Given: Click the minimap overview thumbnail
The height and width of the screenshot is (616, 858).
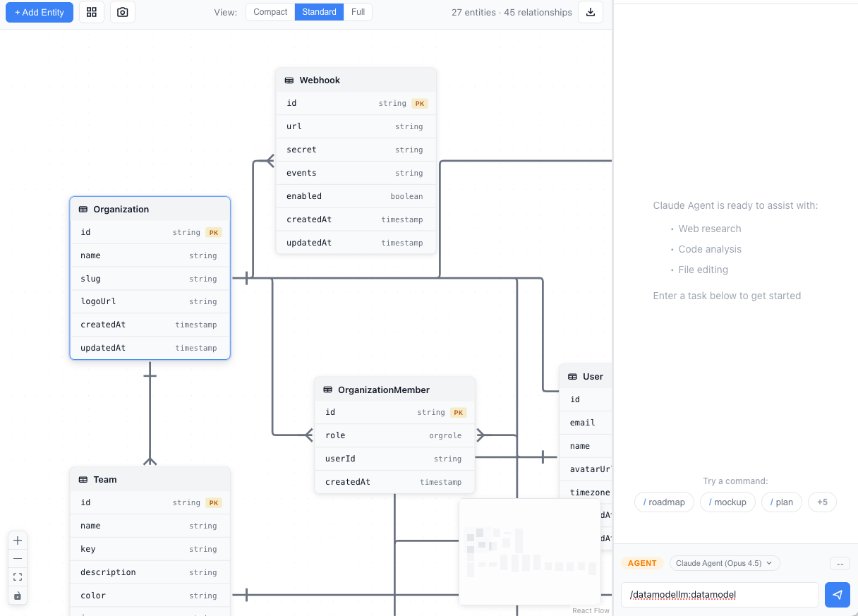Looking at the screenshot, I should (x=530, y=552).
